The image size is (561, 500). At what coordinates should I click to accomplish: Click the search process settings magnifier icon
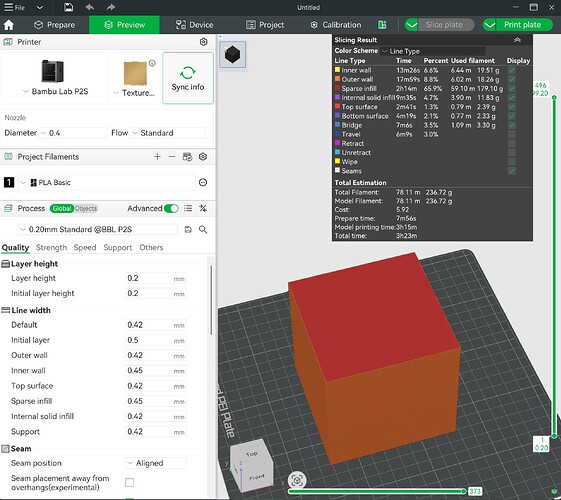click(203, 230)
